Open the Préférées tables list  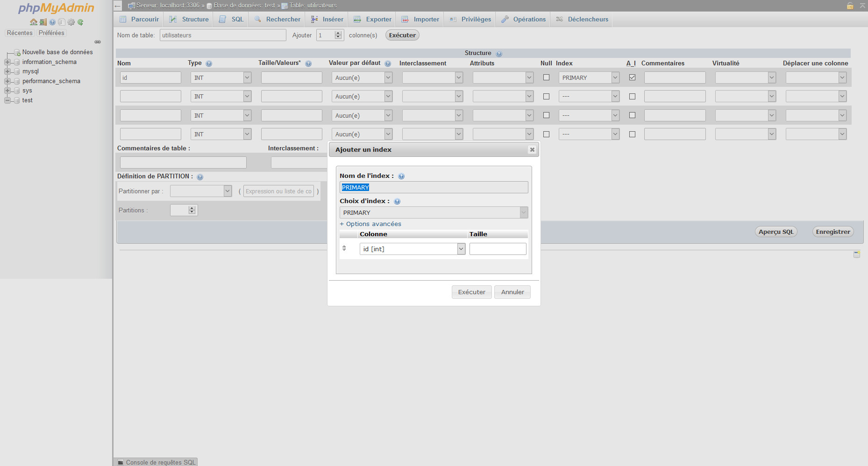point(51,33)
